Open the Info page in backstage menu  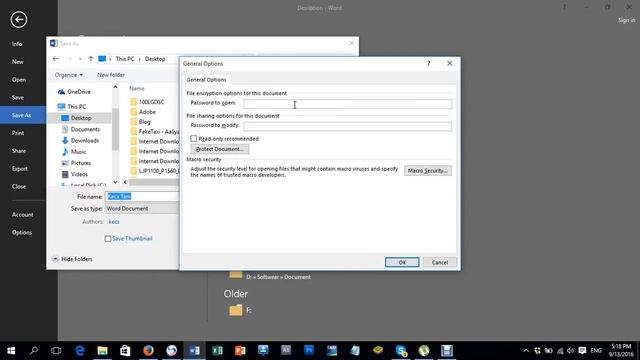tap(17, 44)
